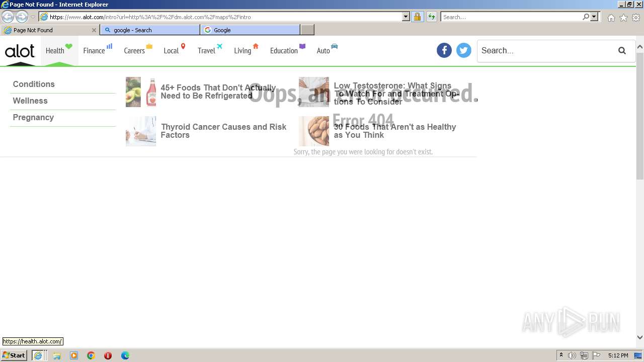644x362 pixels.
Task: Click the IE toolbar search box
Action: point(511,17)
